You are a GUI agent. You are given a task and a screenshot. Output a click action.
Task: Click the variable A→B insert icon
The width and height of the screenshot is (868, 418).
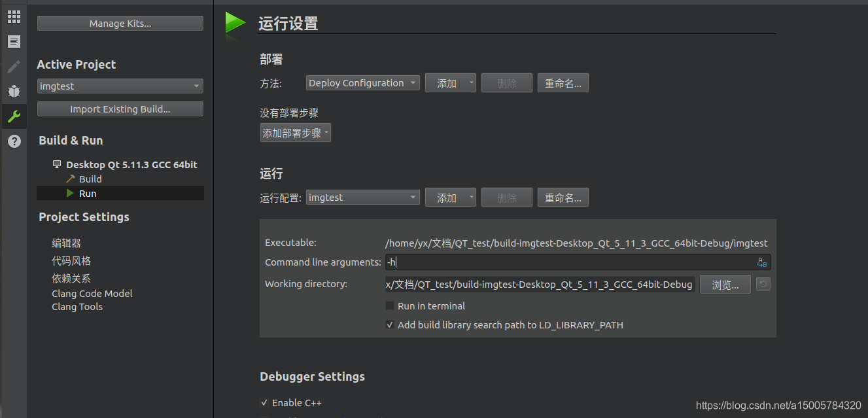(x=761, y=262)
